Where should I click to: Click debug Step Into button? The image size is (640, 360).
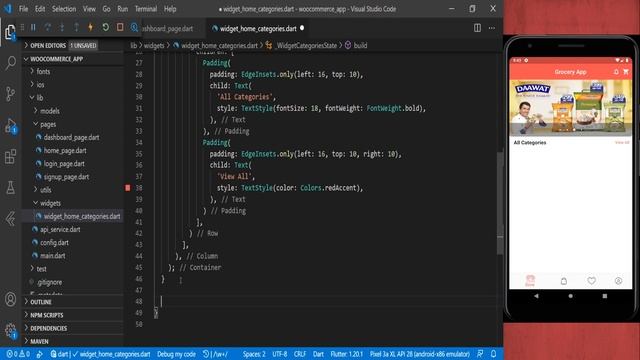coord(62,27)
